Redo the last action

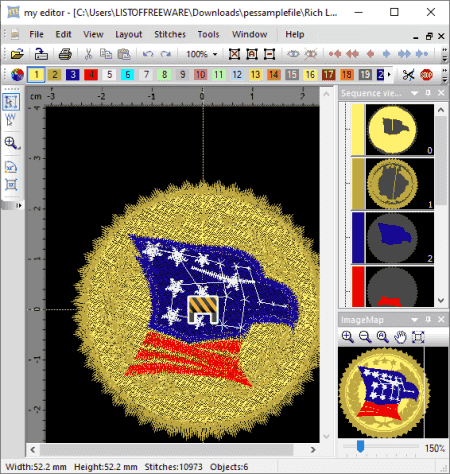[166, 54]
